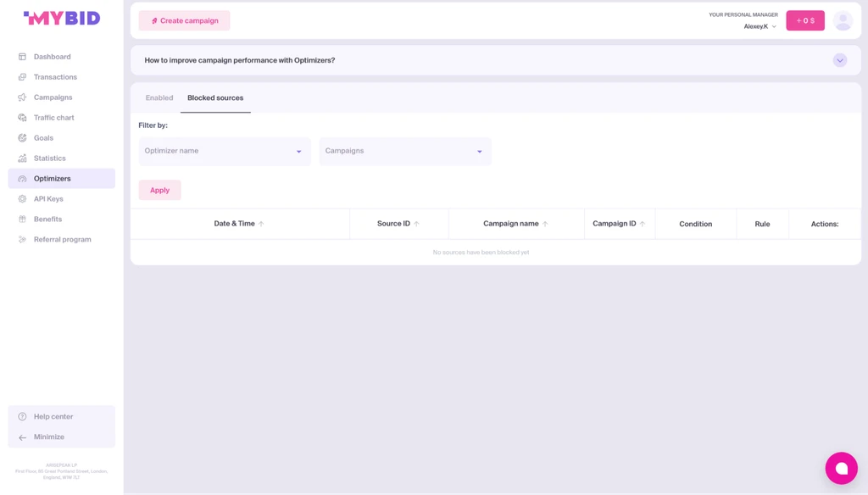Click the Campaigns megaphone icon

(22, 97)
